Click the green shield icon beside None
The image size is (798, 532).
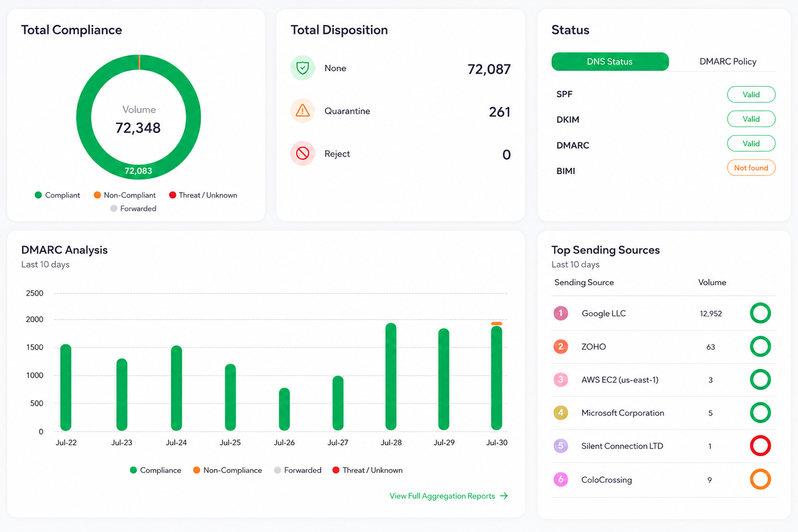[x=303, y=68]
